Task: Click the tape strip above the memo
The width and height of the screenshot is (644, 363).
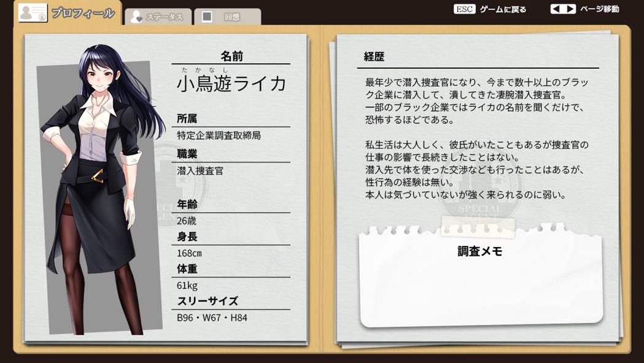Action: point(479,227)
